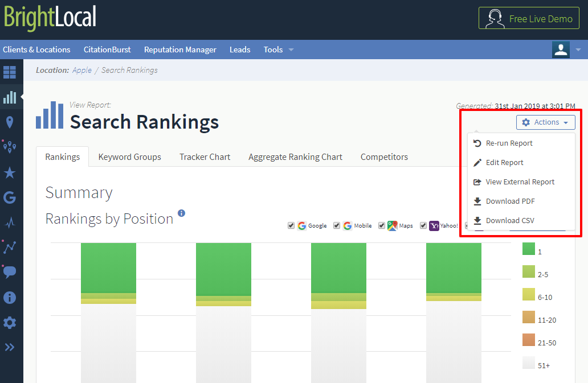
Task: Open the multiple pins sidebar icon
Action: click(9, 147)
